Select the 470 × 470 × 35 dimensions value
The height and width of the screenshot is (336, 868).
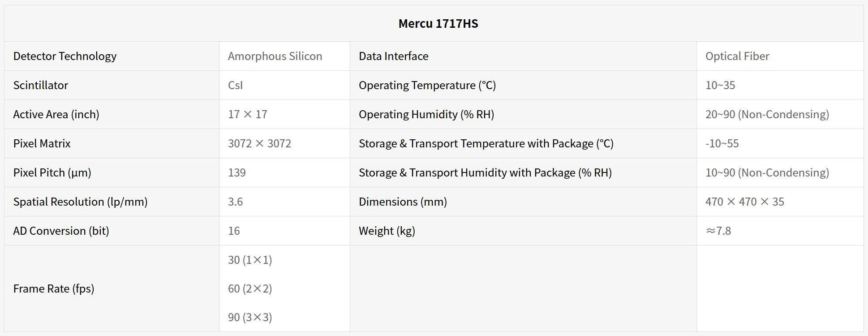(x=745, y=202)
